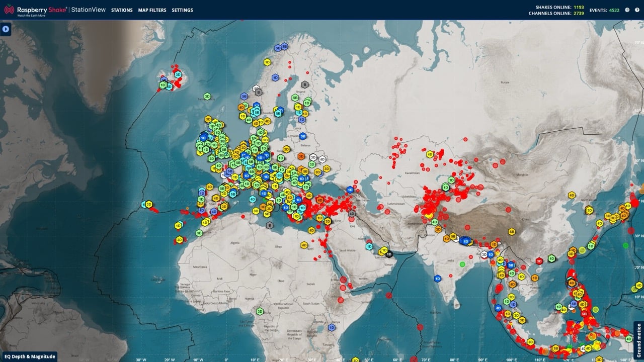Select the cyan 3D station in Iceland
The height and width of the screenshot is (362, 644).
pos(178,74)
